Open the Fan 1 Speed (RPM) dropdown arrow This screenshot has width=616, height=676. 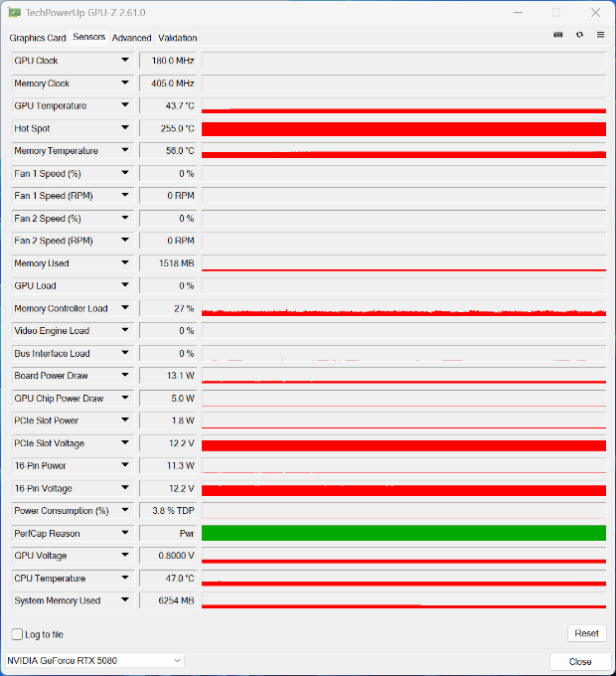125,195
